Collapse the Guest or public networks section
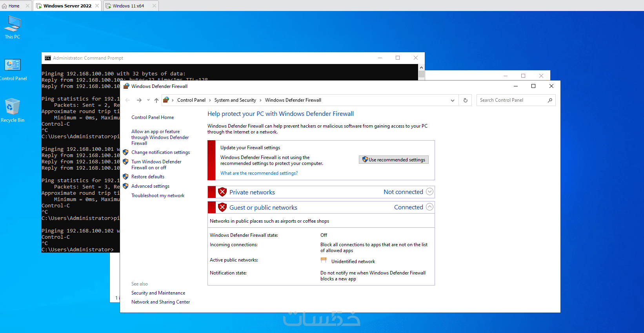 point(430,207)
